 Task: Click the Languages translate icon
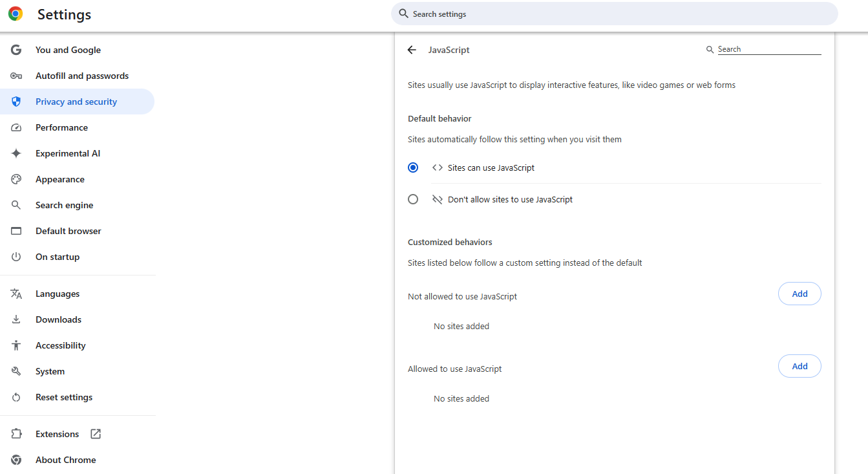click(x=16, y=294)
